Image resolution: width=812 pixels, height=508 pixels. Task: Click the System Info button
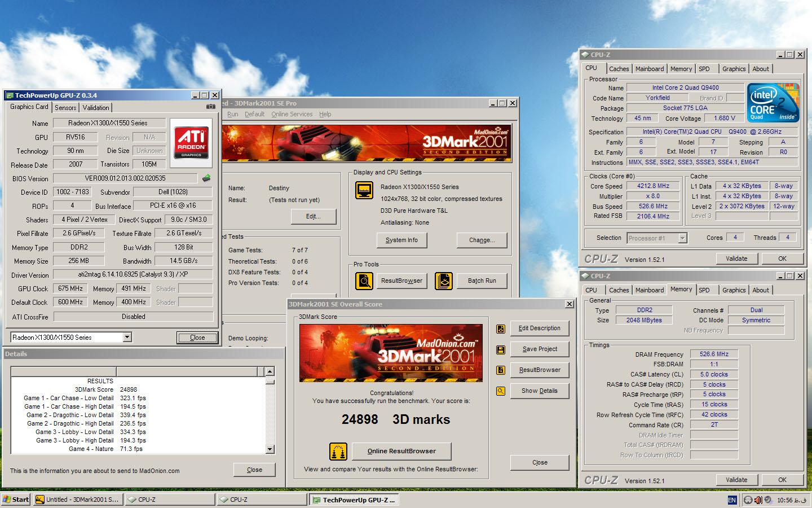(401, 240)
